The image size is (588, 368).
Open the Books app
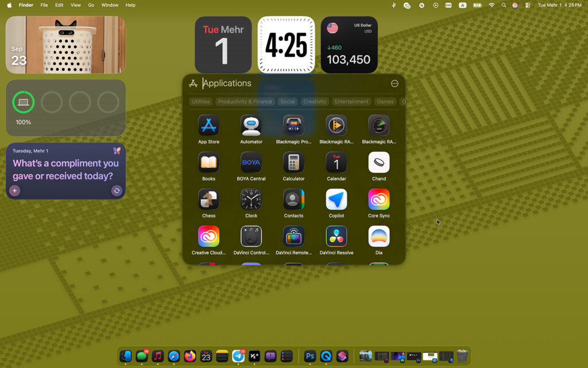click(x=208, y=162)
